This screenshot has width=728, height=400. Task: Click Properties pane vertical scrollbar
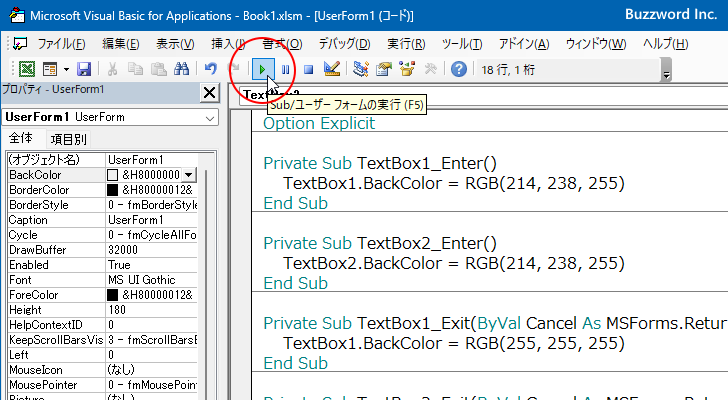[x=206, y=283]
